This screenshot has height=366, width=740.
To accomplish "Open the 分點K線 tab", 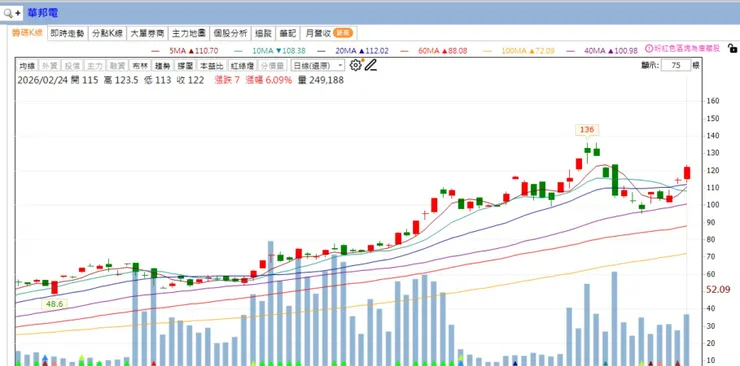I will point(107,33).
